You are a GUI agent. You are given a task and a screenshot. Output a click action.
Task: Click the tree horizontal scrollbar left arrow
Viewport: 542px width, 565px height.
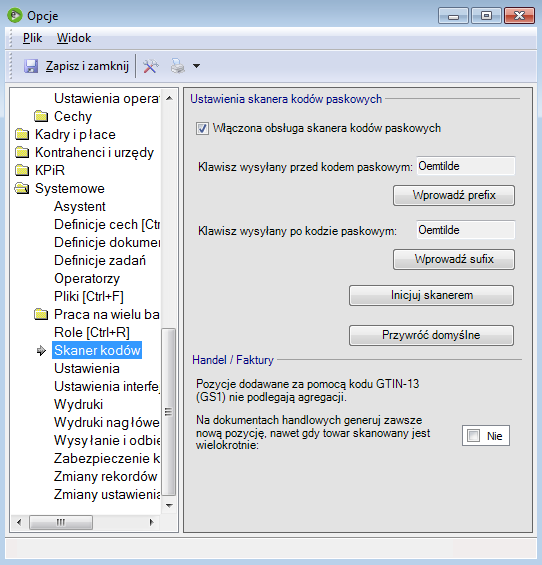pyautogui.click(x=19, y=522)
